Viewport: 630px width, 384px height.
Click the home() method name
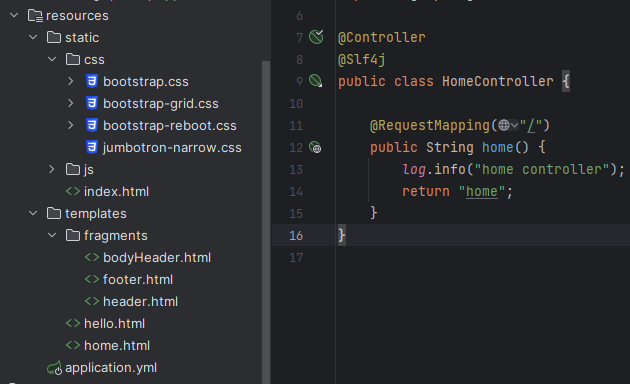click(x=498, y=147)
